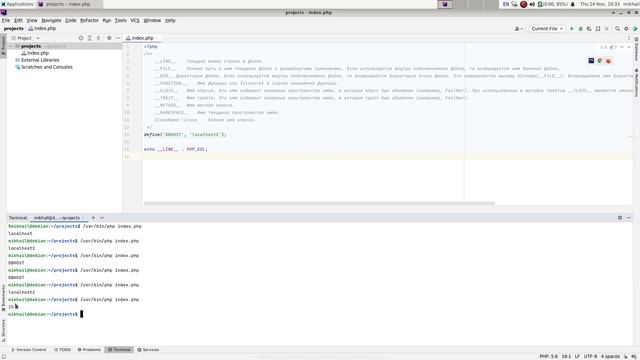
Task: Open file in Firefox browser icon
Action: click(609, 61)
